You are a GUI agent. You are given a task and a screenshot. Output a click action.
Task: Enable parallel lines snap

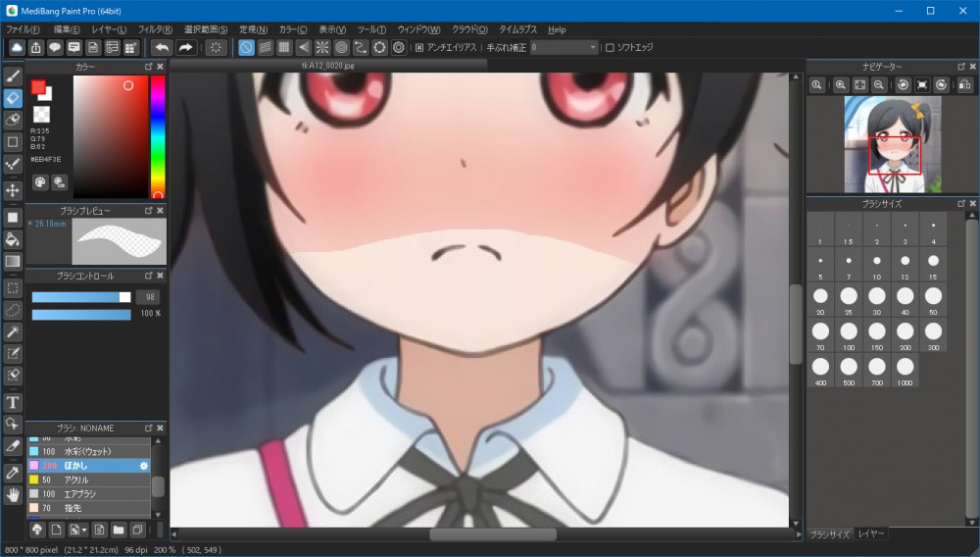265,47
